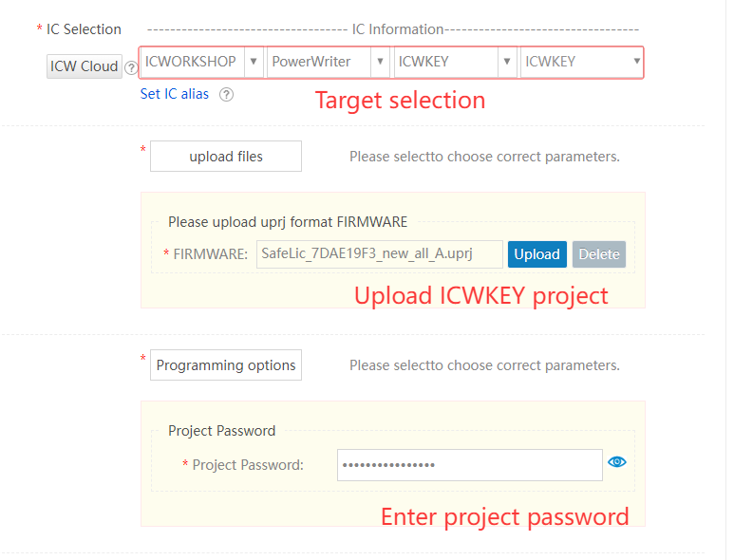
Task: Select the Programming options button
Action: [x=226, y=365]
